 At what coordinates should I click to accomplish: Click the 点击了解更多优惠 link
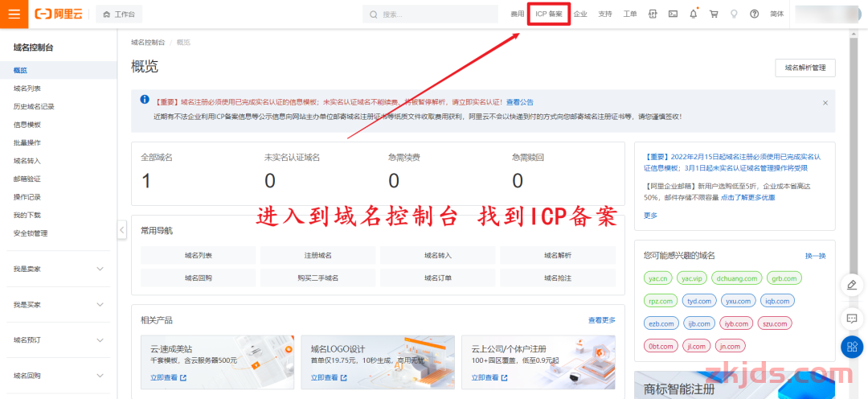point(747,198)
